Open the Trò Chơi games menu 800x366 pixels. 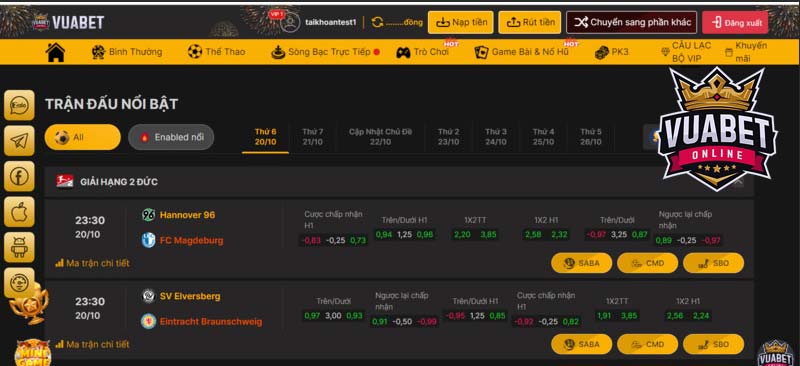pyautogui.click(x=423, y=52)
